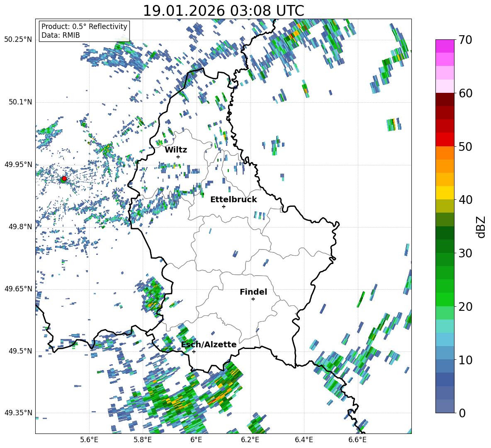Pick the slate blue segment just above 0 dBZ
Image resolution: width=491 pixels, height=448 pixels.
click(445, 406)
